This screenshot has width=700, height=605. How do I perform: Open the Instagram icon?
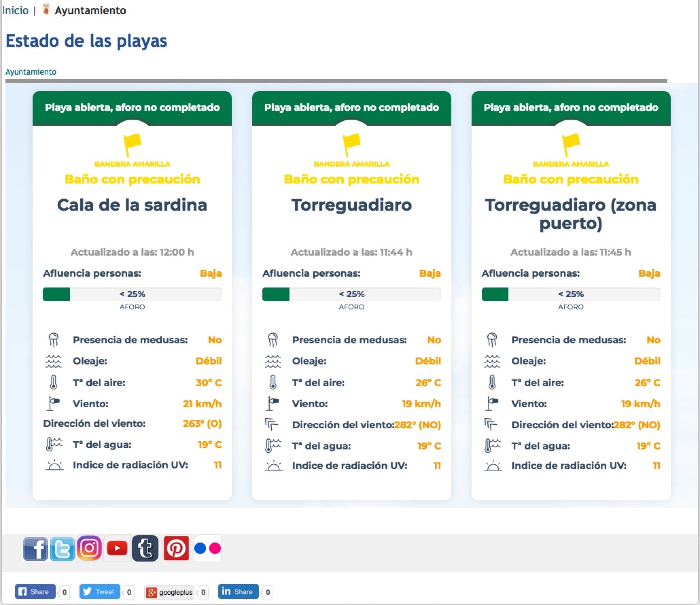[90, 548]
